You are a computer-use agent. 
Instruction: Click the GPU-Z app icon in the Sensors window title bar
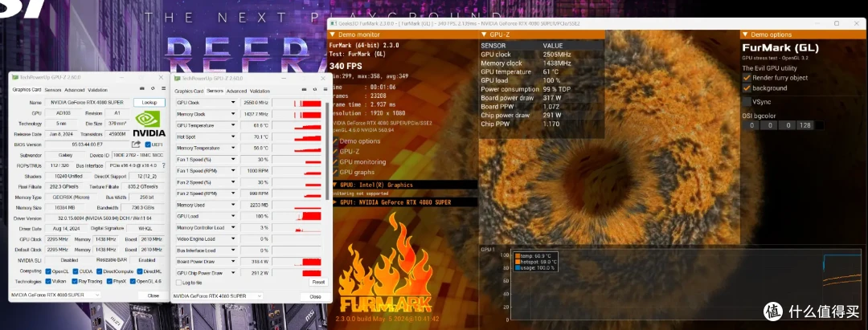pos(178,79)
